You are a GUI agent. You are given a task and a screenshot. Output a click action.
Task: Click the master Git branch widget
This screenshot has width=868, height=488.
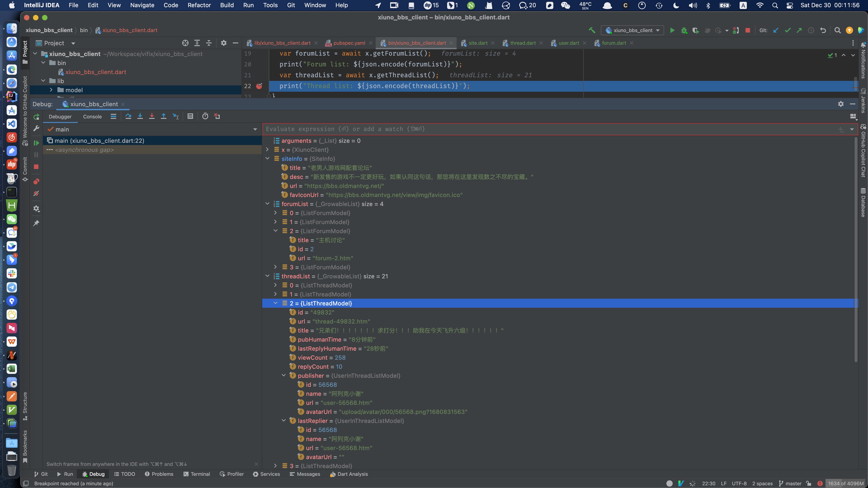[790, 483]
